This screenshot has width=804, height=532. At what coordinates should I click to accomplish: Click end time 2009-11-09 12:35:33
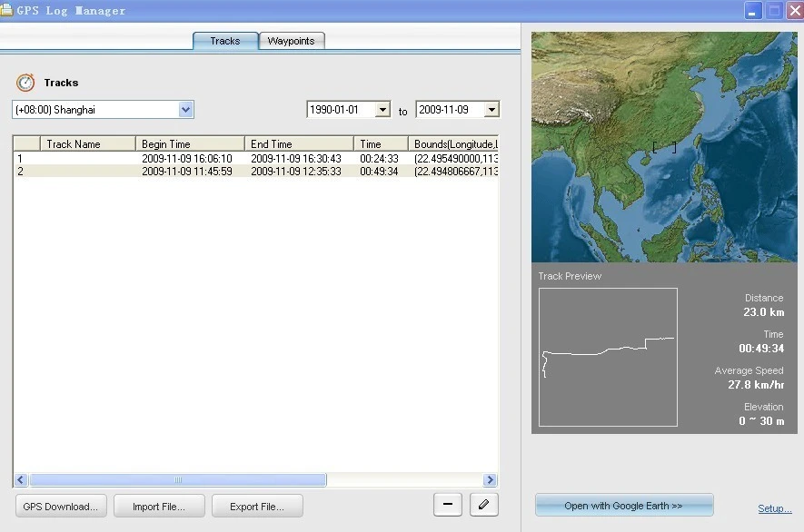pyautogui.click(x=296, y=172)
